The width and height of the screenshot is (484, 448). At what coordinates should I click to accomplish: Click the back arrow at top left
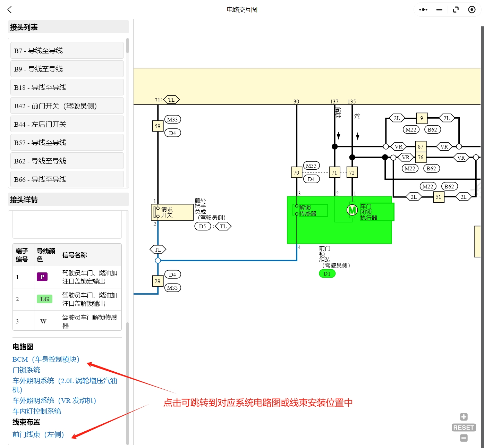9,9
